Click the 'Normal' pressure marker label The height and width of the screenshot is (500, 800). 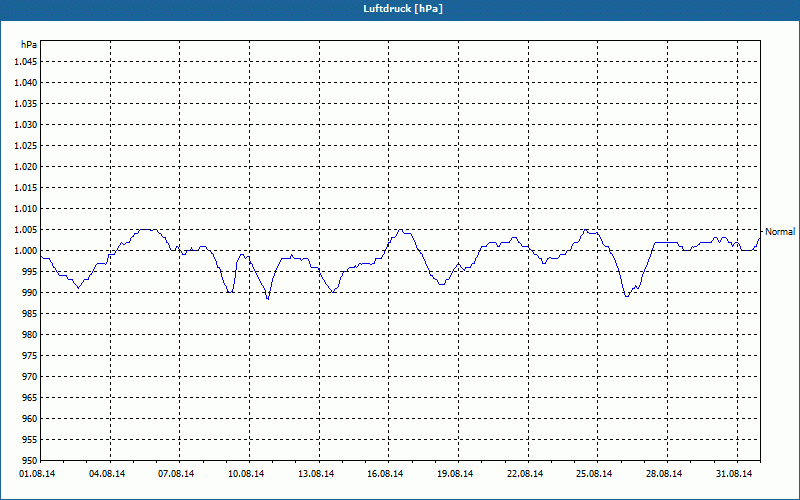[780, 232]
